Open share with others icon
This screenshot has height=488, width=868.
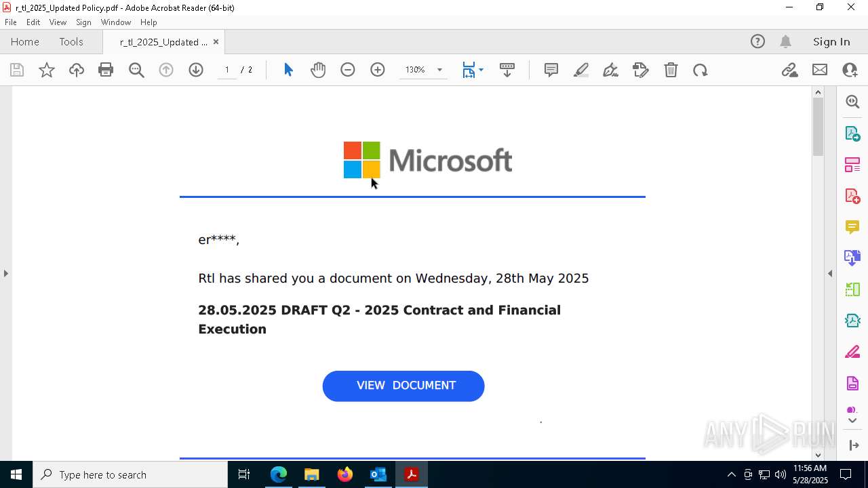pyautogui.click(x=850, y=70)
